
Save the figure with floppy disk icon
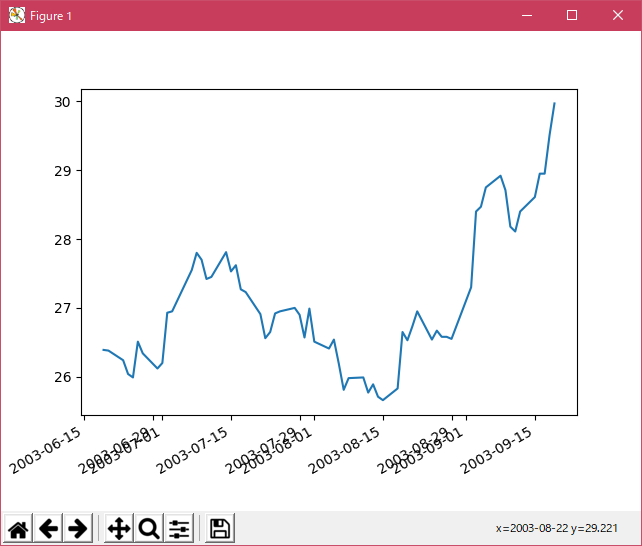[220, 528]
